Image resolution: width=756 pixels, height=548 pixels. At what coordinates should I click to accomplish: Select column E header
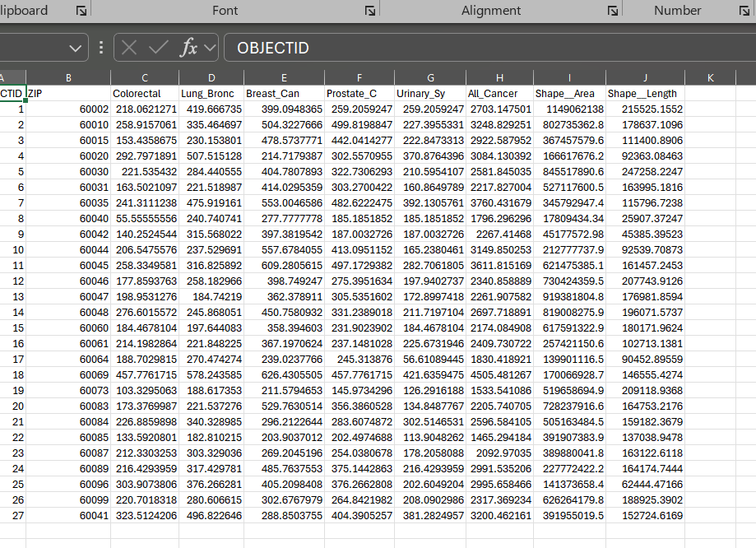284,77
